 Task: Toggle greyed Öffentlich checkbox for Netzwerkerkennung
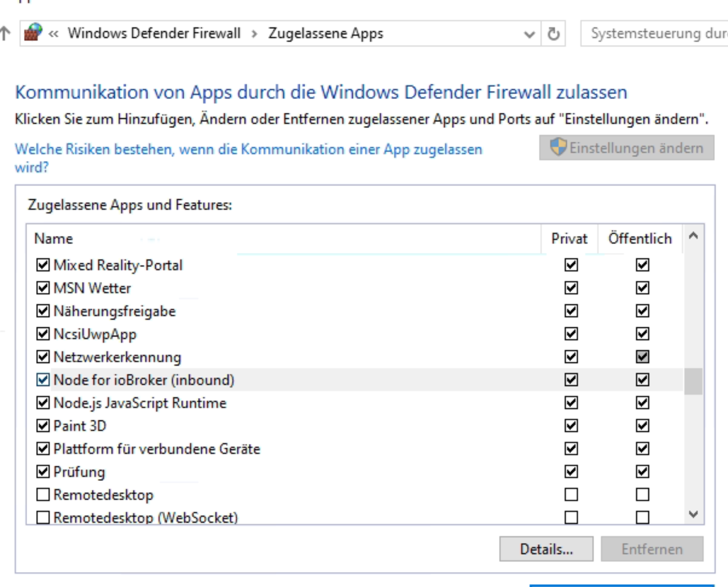642,357
